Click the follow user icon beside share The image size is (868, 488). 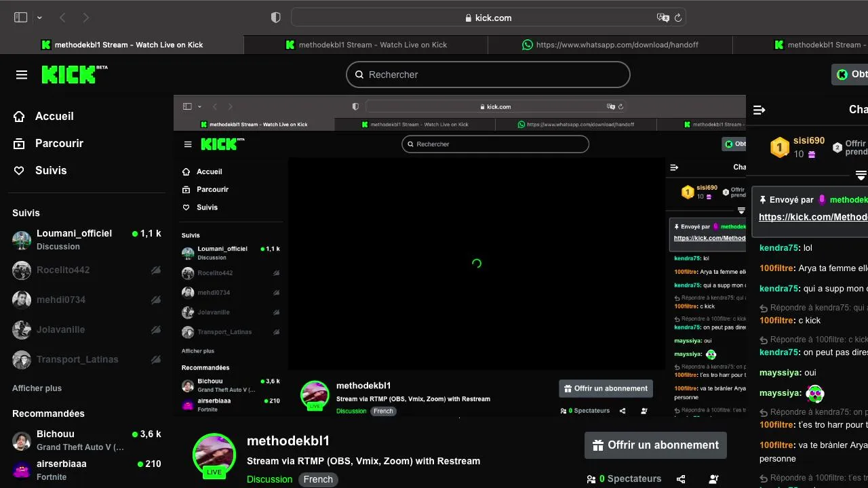[x=713, y=479]
